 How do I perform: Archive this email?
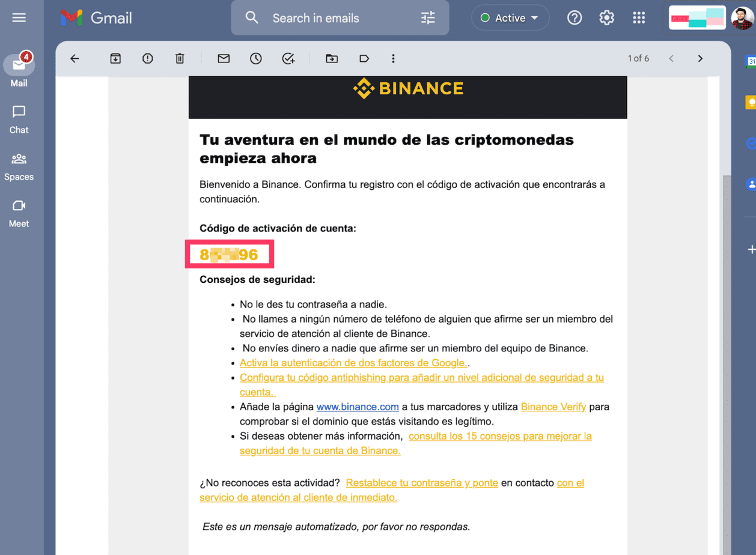point(115,58)
